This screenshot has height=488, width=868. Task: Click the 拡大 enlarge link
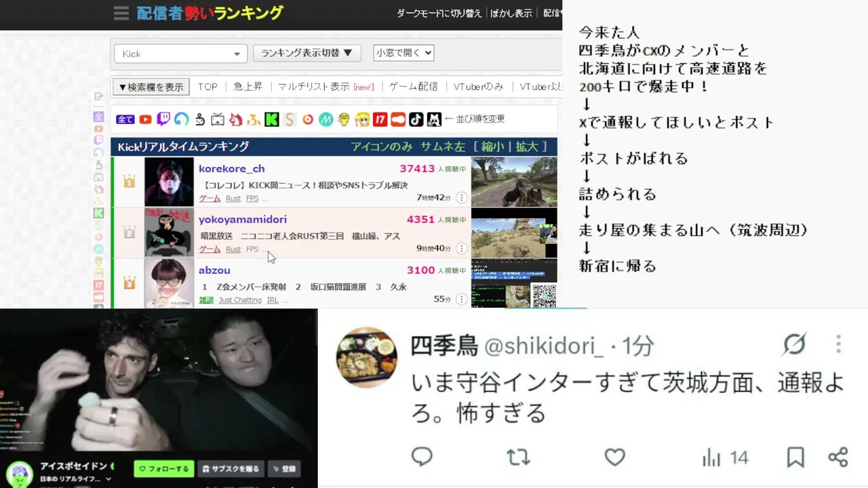point(527,146)
